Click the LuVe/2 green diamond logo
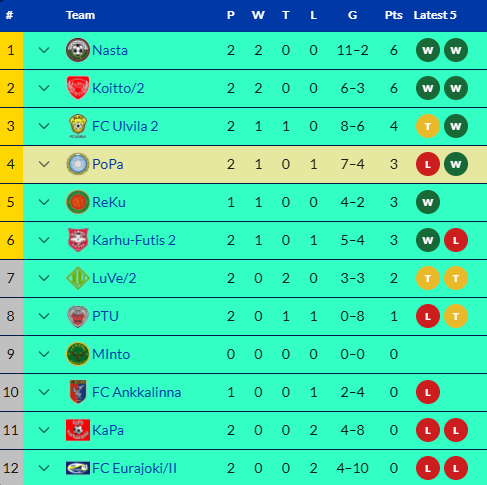 pos(78,278)
